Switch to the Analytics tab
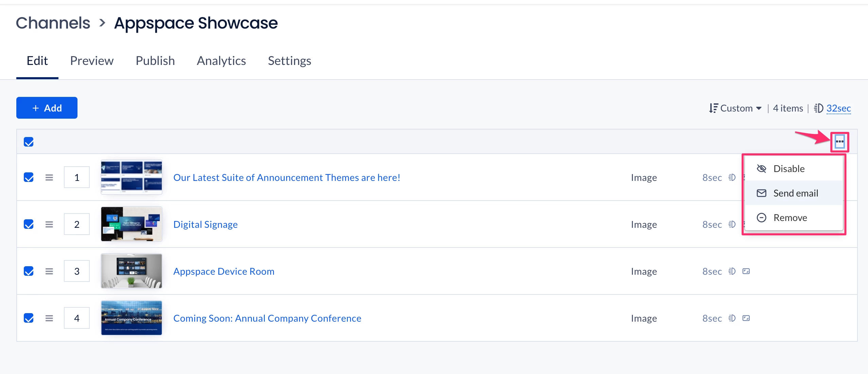This screenshot has height=374, width=868. [221, 61]
